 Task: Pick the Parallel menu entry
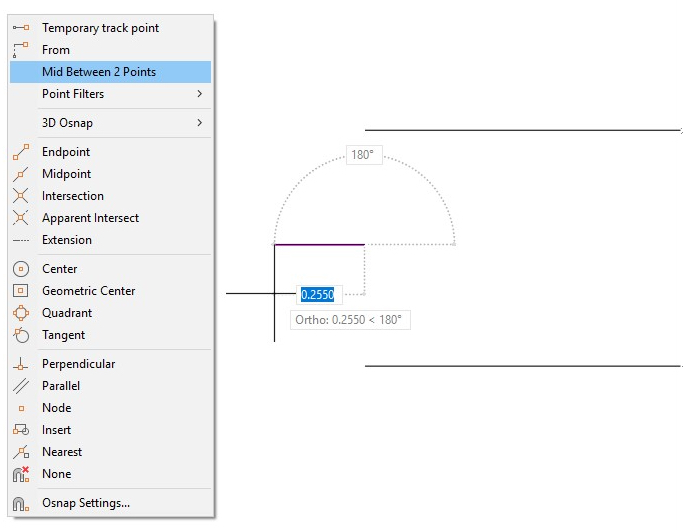110,386
